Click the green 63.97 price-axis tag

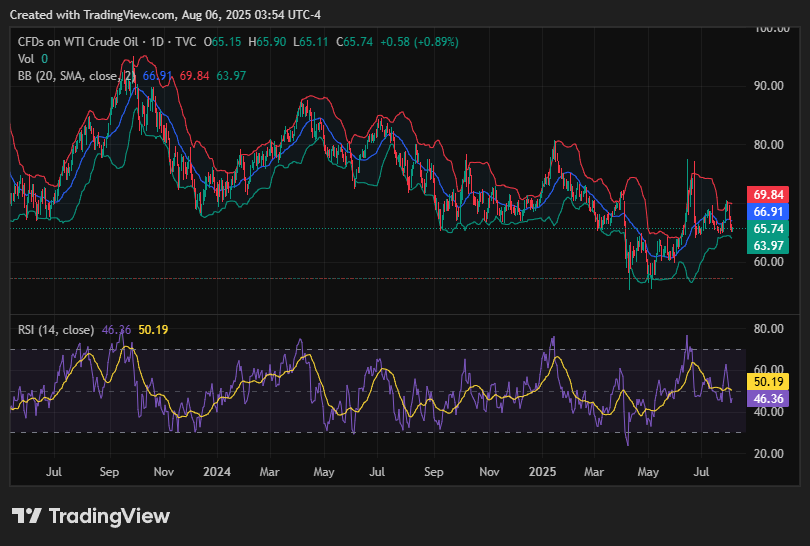(x=768, y=246)
